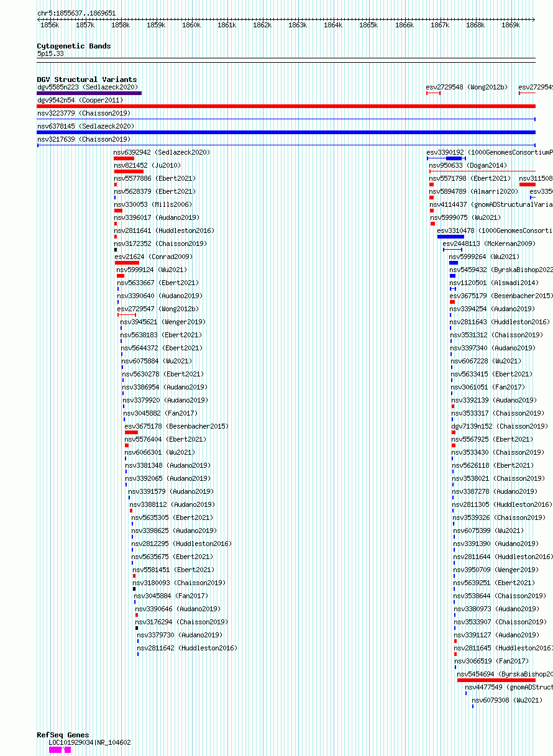
Task: Select the esv3675178 (Besenbacher2015) label
Action: (176, 426)
